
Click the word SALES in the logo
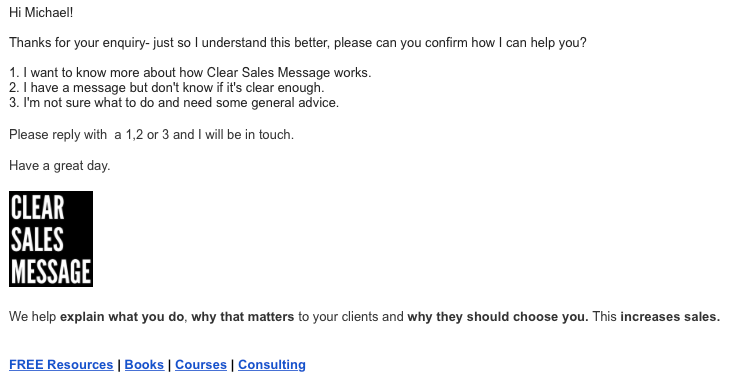point(37,240)
